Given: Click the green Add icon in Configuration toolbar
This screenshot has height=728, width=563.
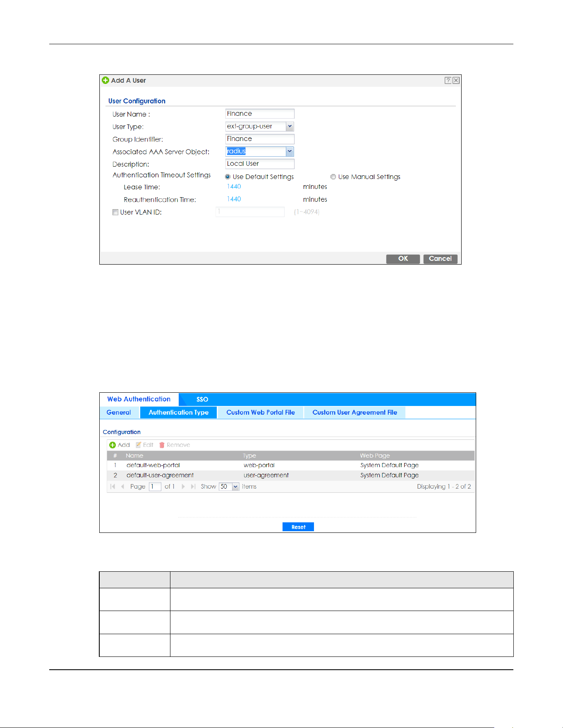Looking at the screenshot, I should click(x=113, y=445).
